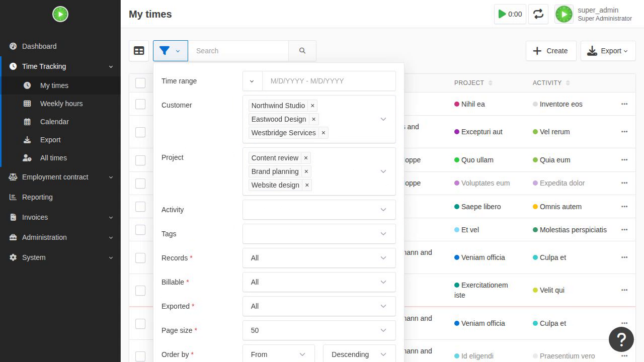Open the Time range preset dropdown arrow
Screen dimensions: 644x362
[252, 81]
